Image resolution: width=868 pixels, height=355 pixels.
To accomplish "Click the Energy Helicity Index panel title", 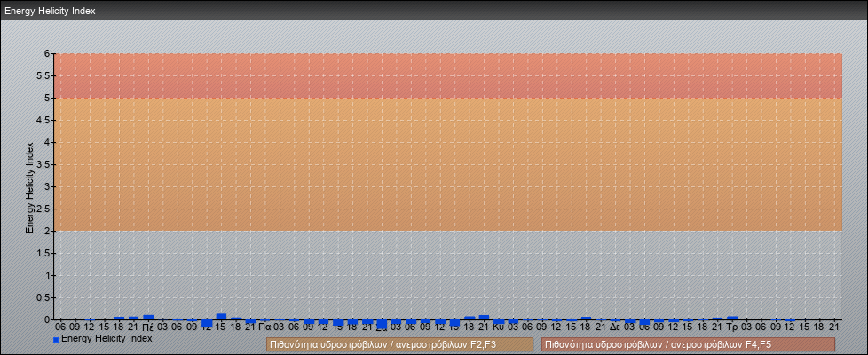I will pos(51,11).
